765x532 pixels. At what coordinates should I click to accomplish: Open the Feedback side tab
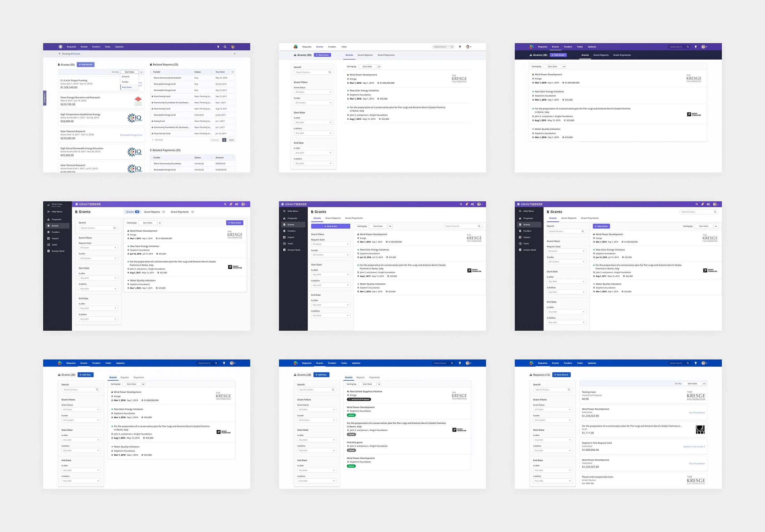coord(45,98)
